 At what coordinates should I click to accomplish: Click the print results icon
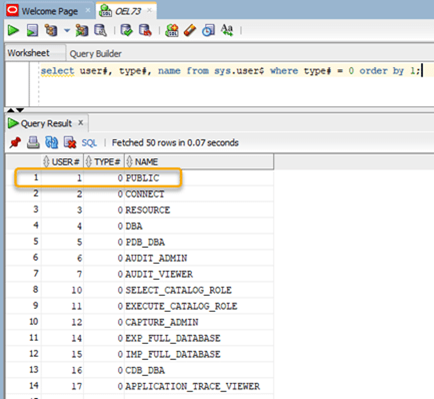coord(33,143)
